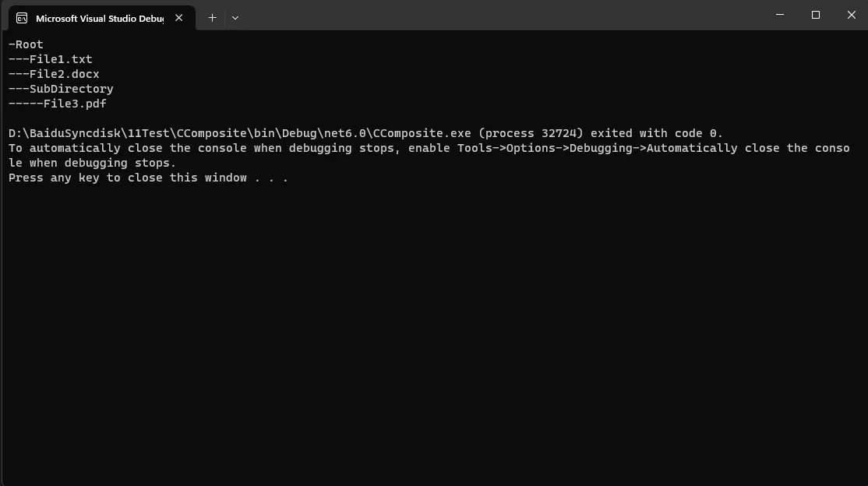
Task: Click the -Root output line
Action: click(26, 44)
